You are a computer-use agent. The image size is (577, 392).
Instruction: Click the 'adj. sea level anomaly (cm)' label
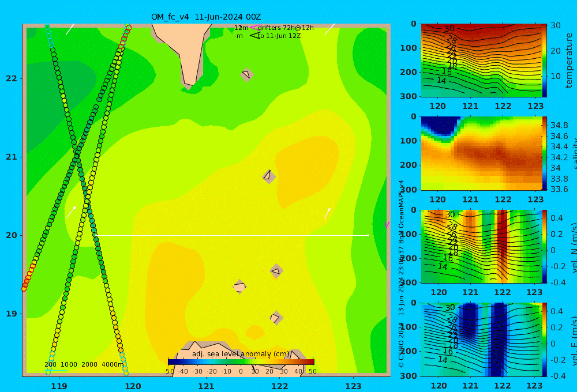click(241, 354)
